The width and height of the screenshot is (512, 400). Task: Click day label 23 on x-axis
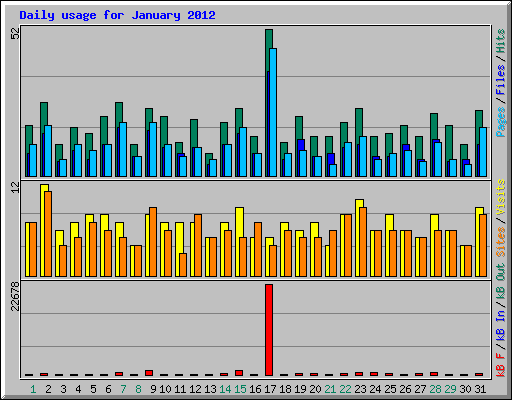[360, 389]
